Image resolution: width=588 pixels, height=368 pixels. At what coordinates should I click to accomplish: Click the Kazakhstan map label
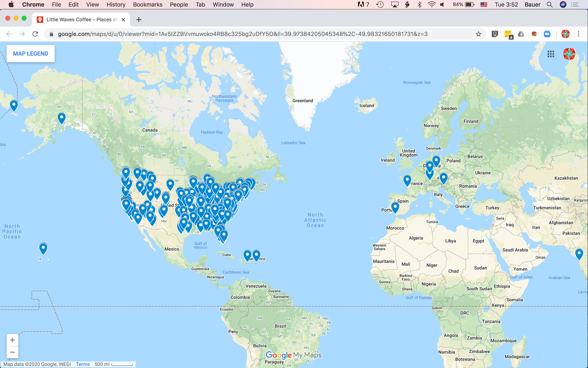[x=566, y=178]
